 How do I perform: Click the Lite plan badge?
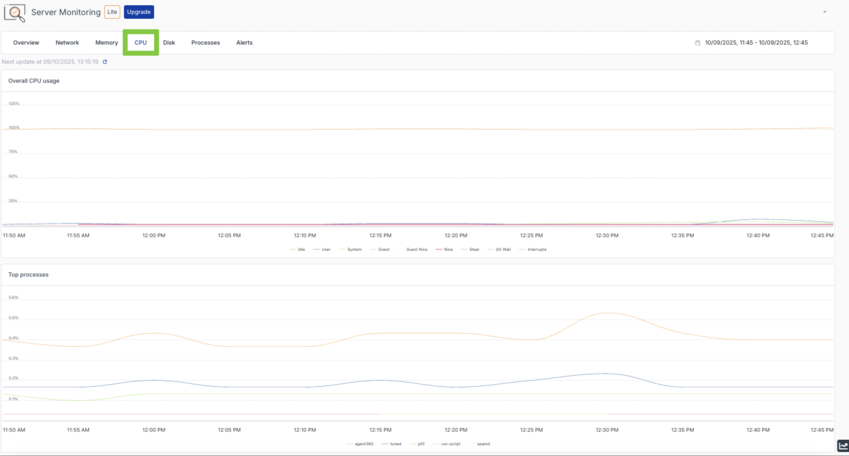(x=112, y=12)
